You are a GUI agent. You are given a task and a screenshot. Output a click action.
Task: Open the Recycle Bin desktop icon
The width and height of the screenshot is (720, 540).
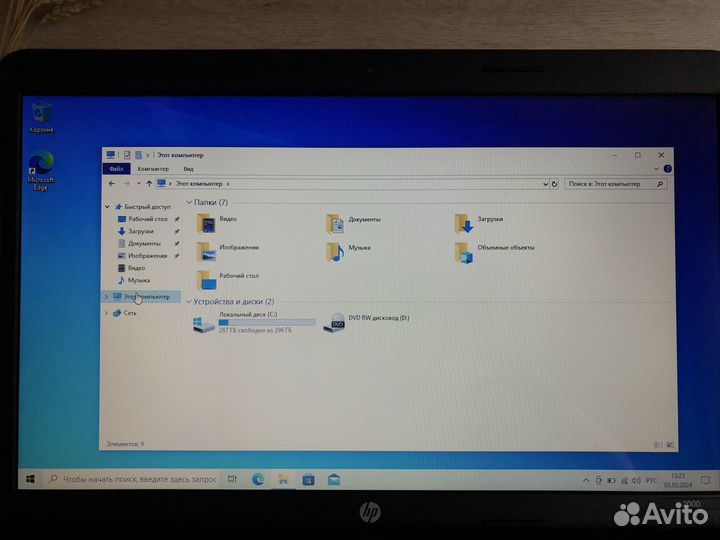pos(41,118)
